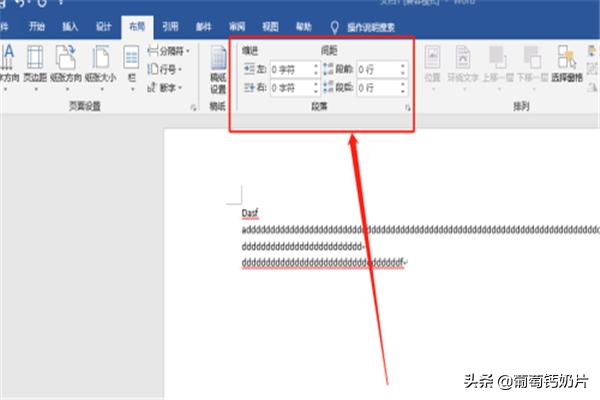Switch to the 邮件 Mailings tab

point(204,26)
